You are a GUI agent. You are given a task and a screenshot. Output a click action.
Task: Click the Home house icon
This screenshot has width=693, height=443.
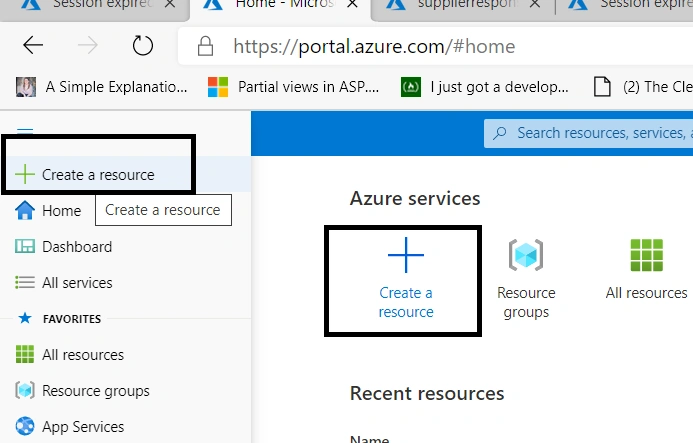[x=25, y=210]
